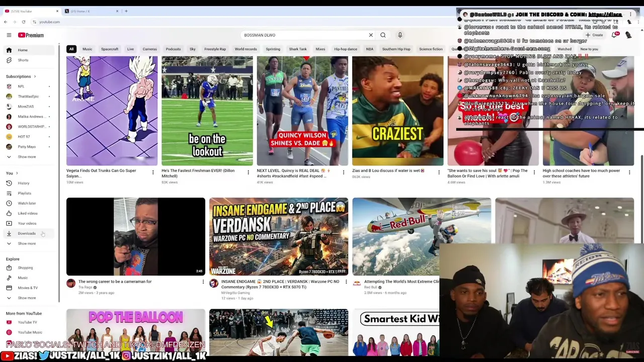This screenshot has width=644, height=362.
Task: Select the All filter chip
Action: (x=71, y=49)
